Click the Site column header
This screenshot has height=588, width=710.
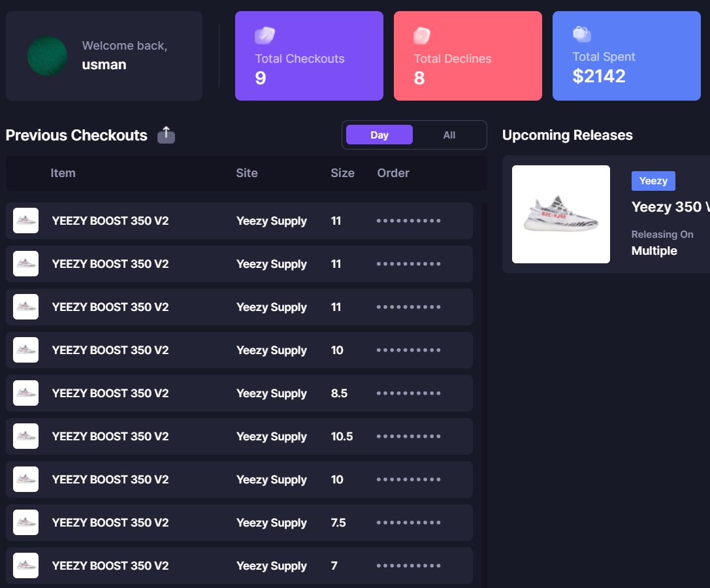click(247, 173)
